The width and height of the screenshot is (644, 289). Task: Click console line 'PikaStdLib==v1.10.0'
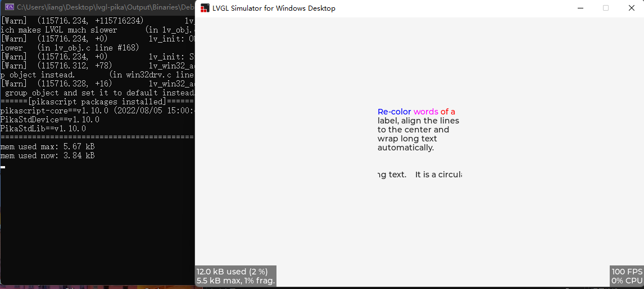pyautogui.click(x=43, y=129)
